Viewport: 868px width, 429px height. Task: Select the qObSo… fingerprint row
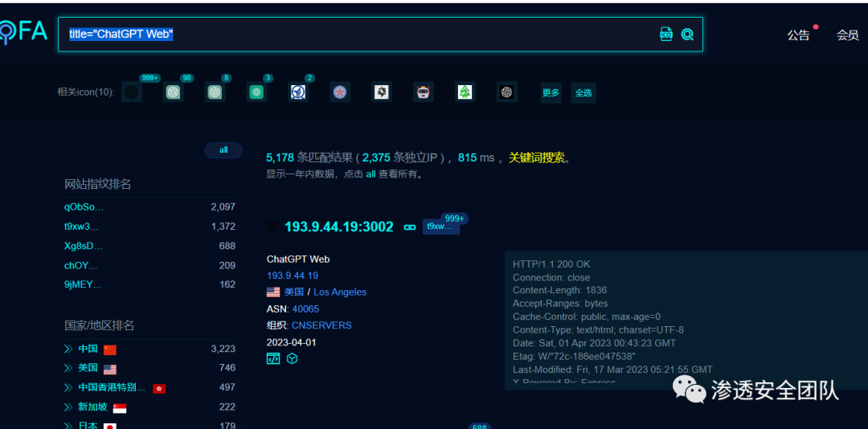tap(149, 207)
